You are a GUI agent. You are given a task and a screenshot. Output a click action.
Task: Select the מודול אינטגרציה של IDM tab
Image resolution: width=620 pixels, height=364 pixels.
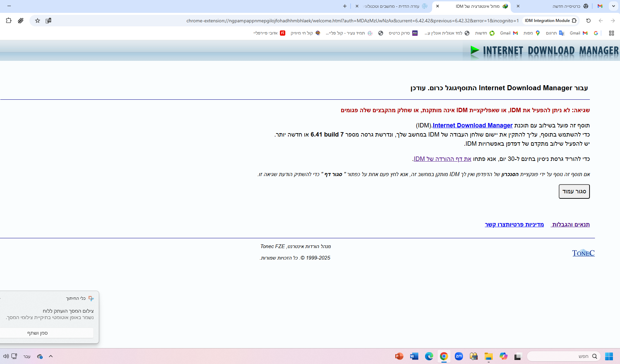pyautogui.click(x=471, y=6)
